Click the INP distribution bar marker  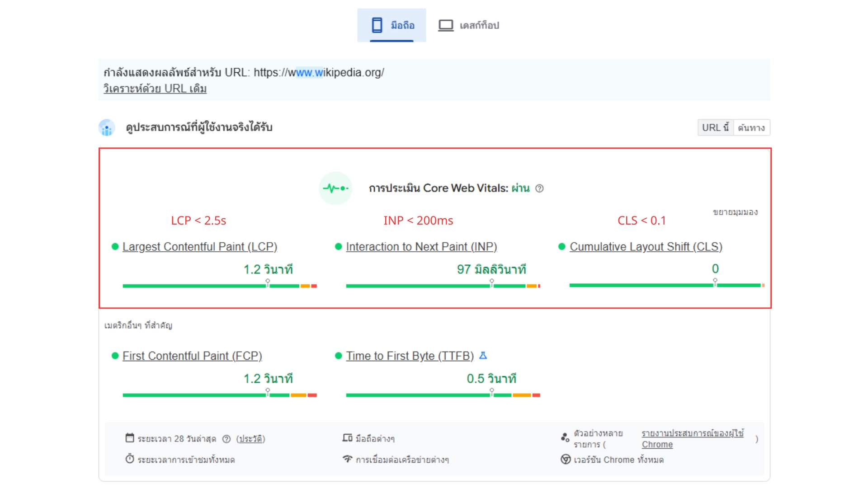(x=492, y=283)
